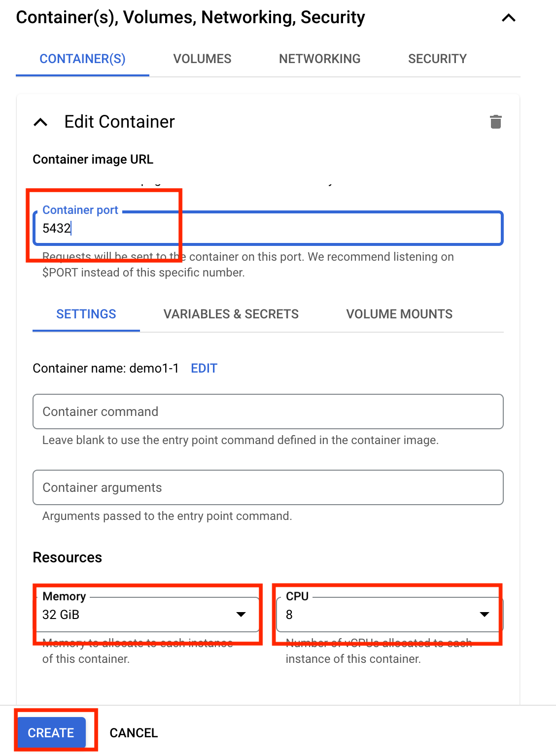Open the SECURITY tab
This screenshot has height=756, width=556.
[x=437, y=59]
